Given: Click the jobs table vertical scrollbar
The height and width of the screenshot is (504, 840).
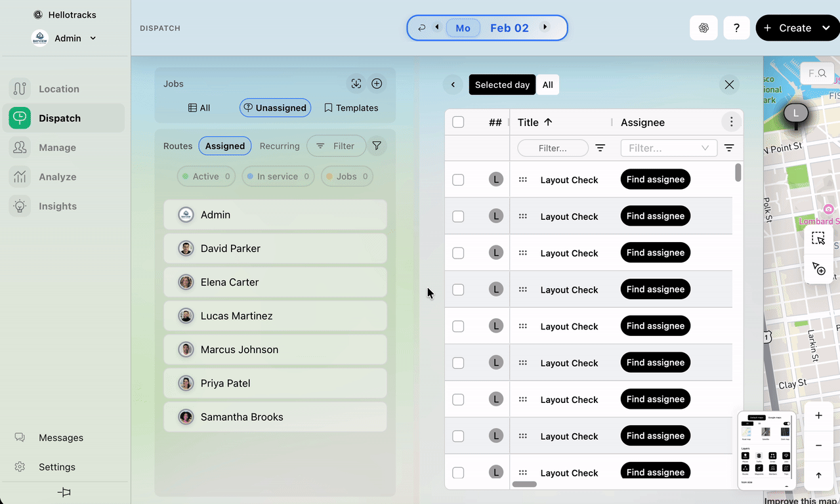Looking at the screenshot, I should [x=738, y=173].
